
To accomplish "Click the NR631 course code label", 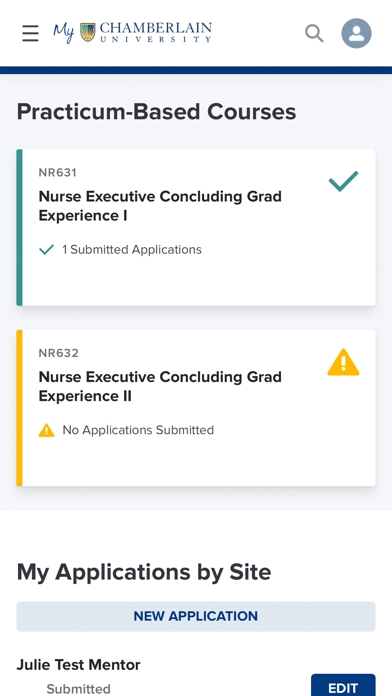I will click(x=58, y=173).
